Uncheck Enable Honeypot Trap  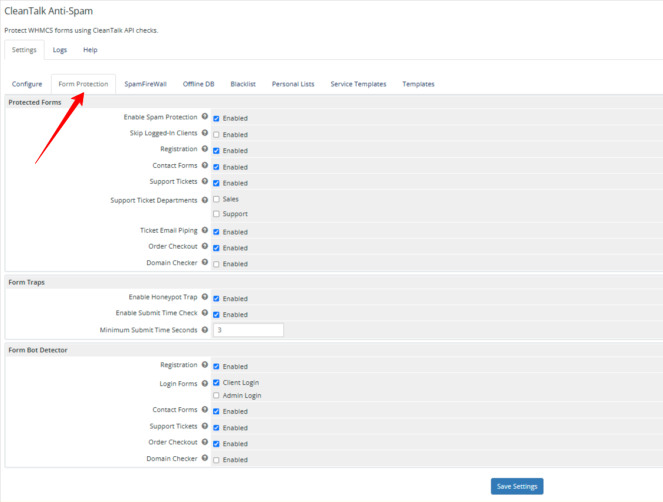216,299
